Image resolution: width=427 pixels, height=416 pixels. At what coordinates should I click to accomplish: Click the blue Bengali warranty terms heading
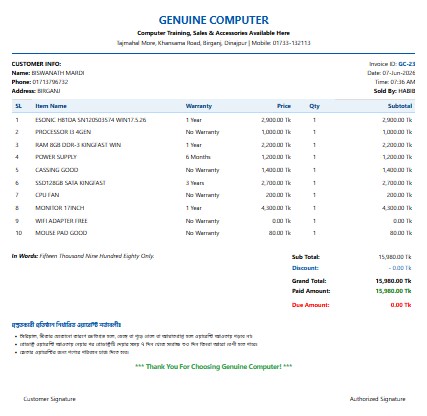pos(66,325)
